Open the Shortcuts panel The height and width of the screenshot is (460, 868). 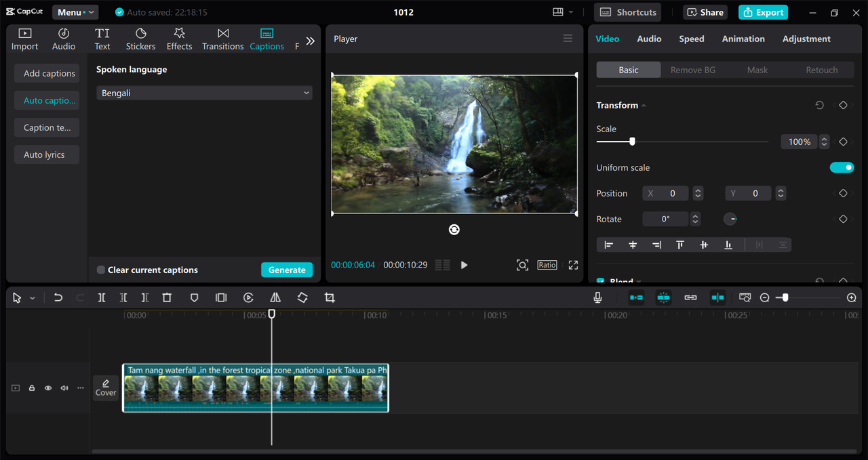point(628,12)
